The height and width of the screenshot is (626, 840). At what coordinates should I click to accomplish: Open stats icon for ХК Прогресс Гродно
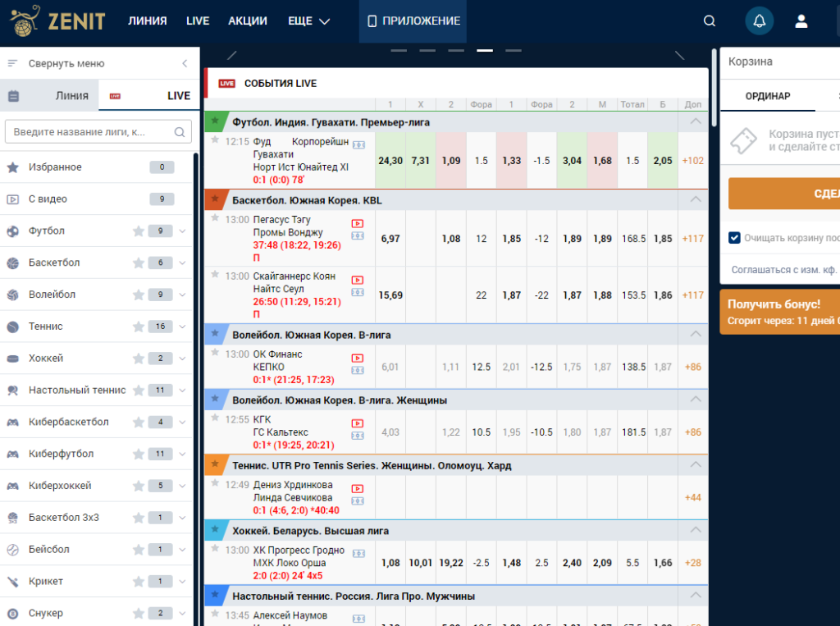click(359, 554)
